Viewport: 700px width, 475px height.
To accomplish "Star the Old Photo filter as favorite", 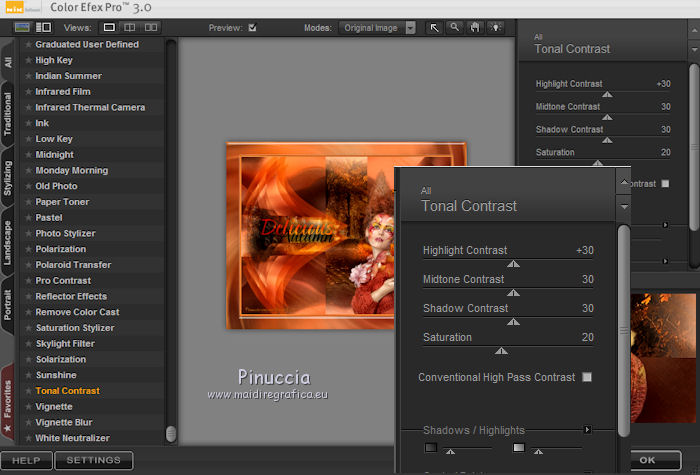I will tap(28, 186).
